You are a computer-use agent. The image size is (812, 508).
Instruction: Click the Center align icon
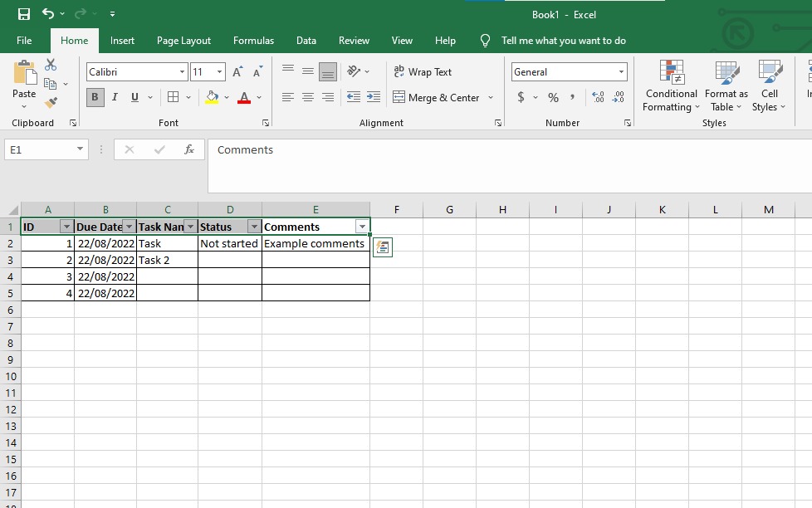307,97
